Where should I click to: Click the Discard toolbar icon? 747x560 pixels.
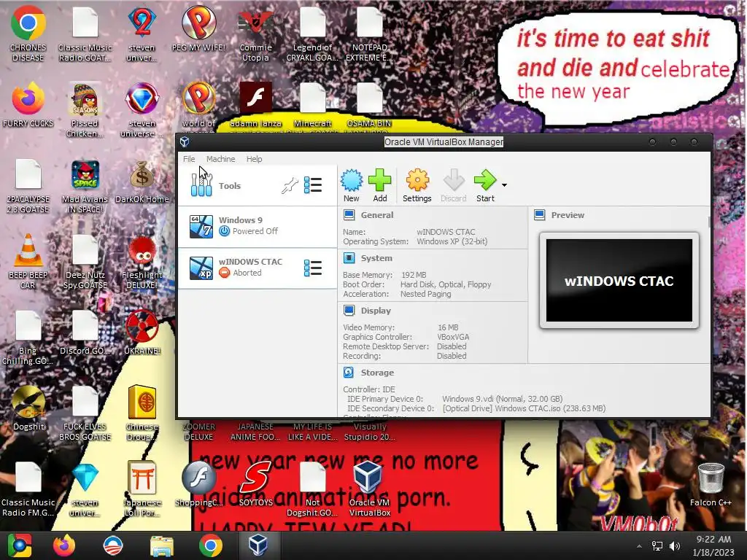click(x=453, y=186)
